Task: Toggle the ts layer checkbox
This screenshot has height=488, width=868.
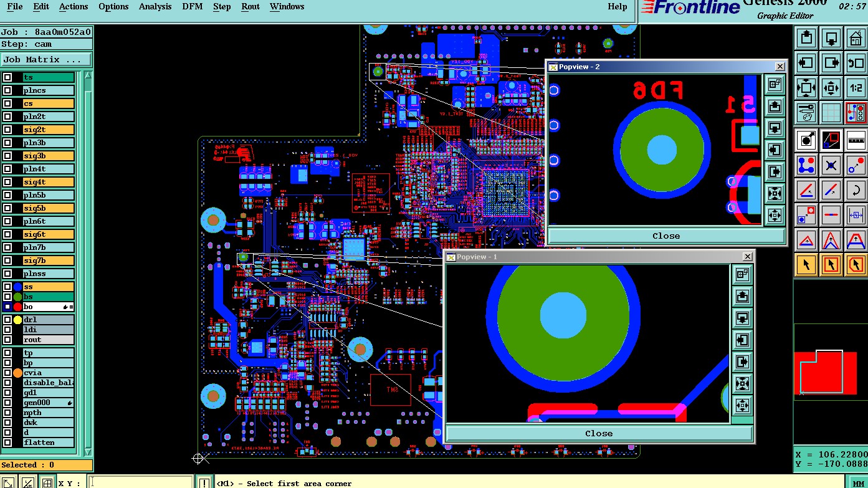Action: (7, 77)
